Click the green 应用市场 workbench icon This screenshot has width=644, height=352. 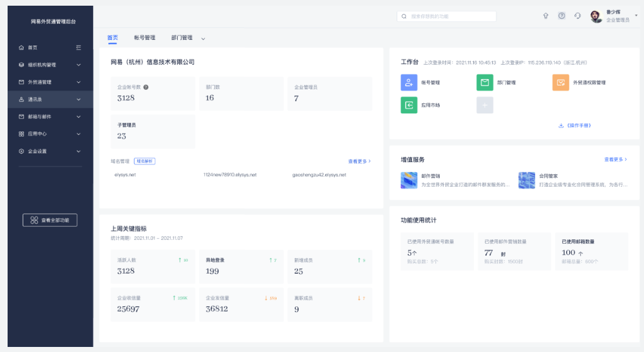point(409,105)
